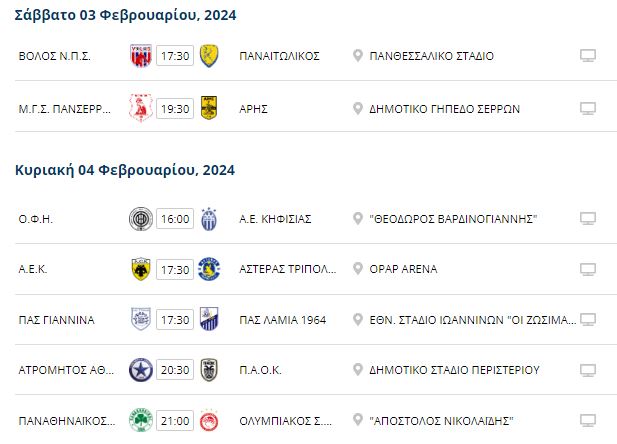
Task: Click the location pin beside OPAP ARENA
Action: point(358,269)
